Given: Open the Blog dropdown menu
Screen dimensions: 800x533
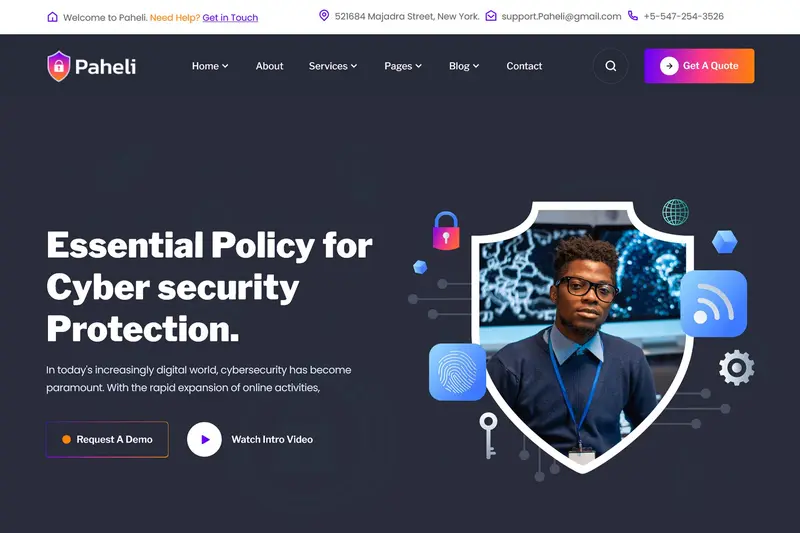Looking at the screenshot, I should pyautogui.click(x=464, y=66).
